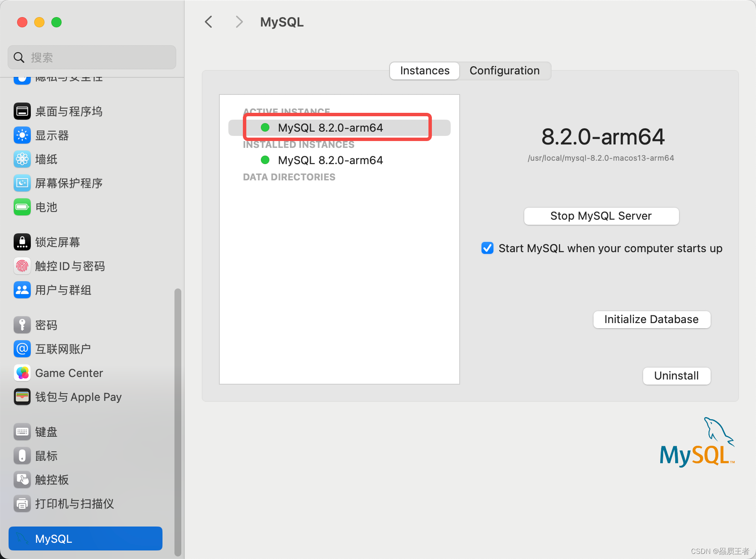Open the Internet Accounts icon (互联网账户)
Viewport: 756px width, 559px height.
22,349
